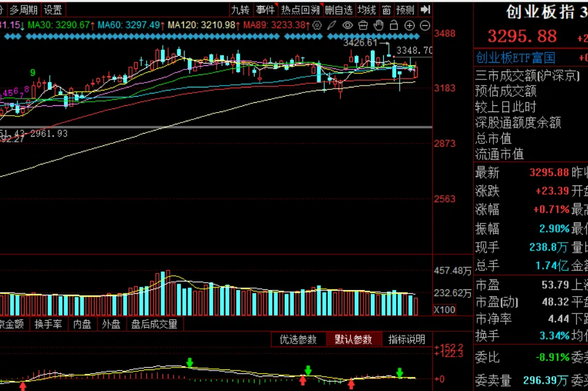
Task: Open 热点回溯 in the toolbar
Action: 300,10
